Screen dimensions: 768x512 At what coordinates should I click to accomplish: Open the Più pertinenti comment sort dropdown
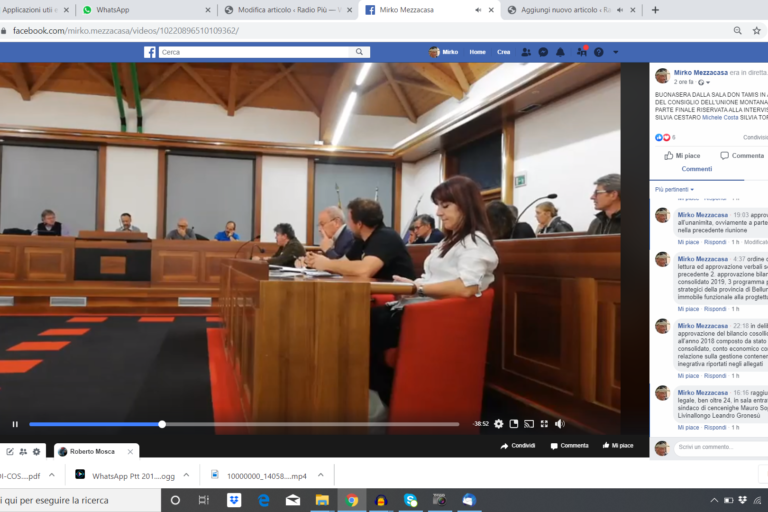(x=674, y=188)
